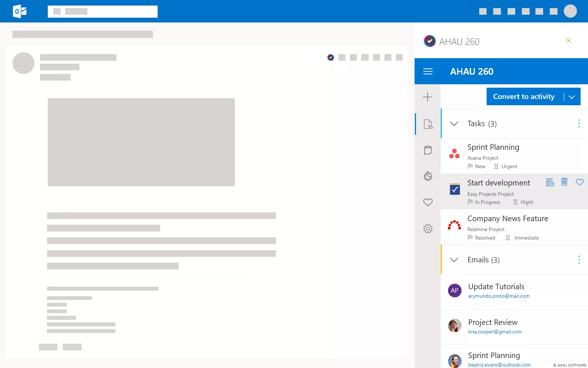The width and height of the screenshot is (588, 368).
Task: Click the plus icon in sidebar
Action: tap(427, 97)
